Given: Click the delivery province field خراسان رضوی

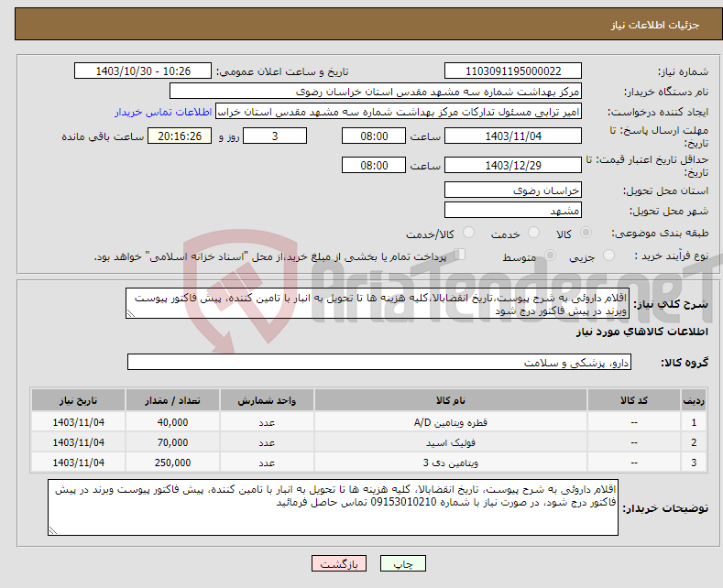Looking at the screenshot, I should (513, 190).
